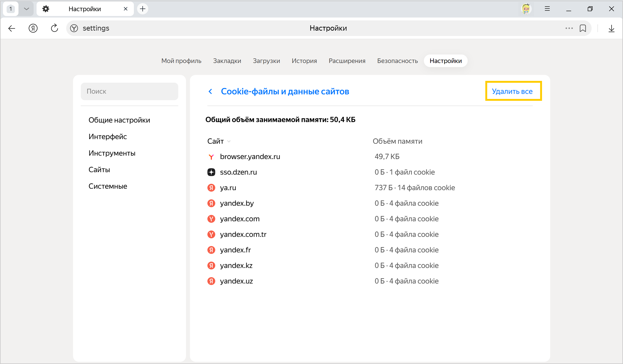Open the browser hamburger menu
The image size is (623, 364).
point(547,9)
